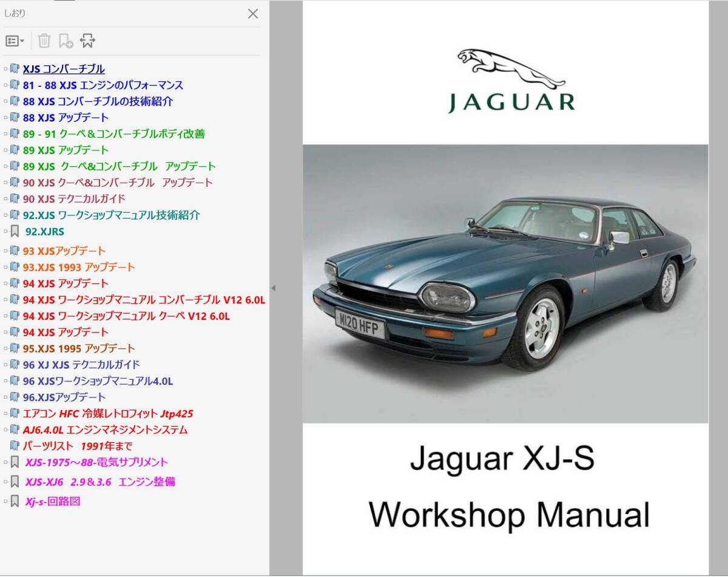Open bookmark 96 XJSワークショップマニュアル4.0L
Viewport: 728px width, 577px height.
click(98, 382)
